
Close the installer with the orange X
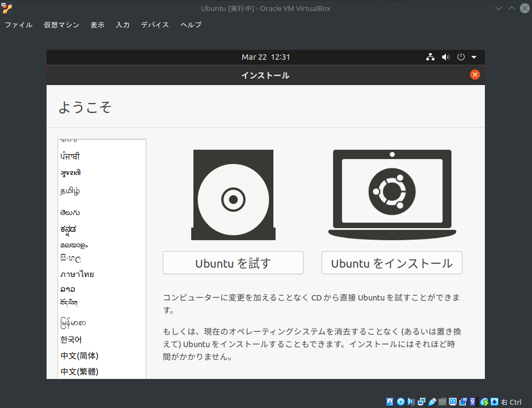pos(474,75)
